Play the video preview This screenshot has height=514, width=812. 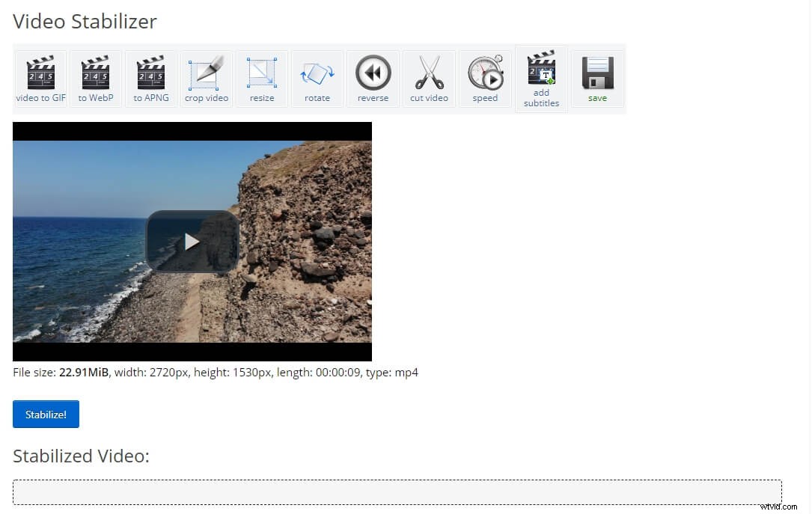[x=192, y=241]
